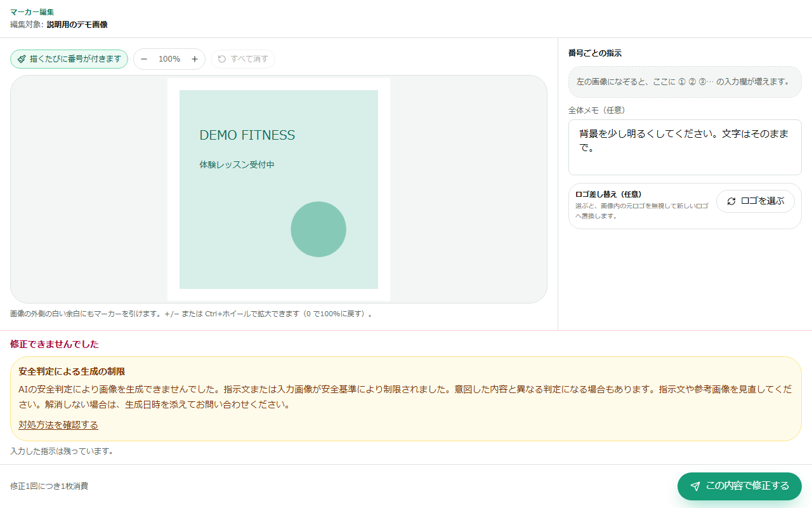
Task: Click the zoom help hint below the canvas
Action: tap(191, 314)
